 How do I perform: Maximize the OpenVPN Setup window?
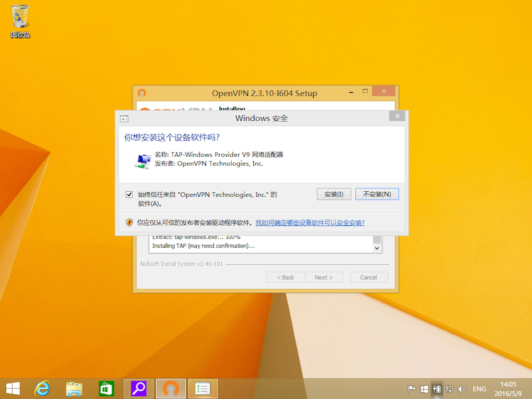point(365,91)
